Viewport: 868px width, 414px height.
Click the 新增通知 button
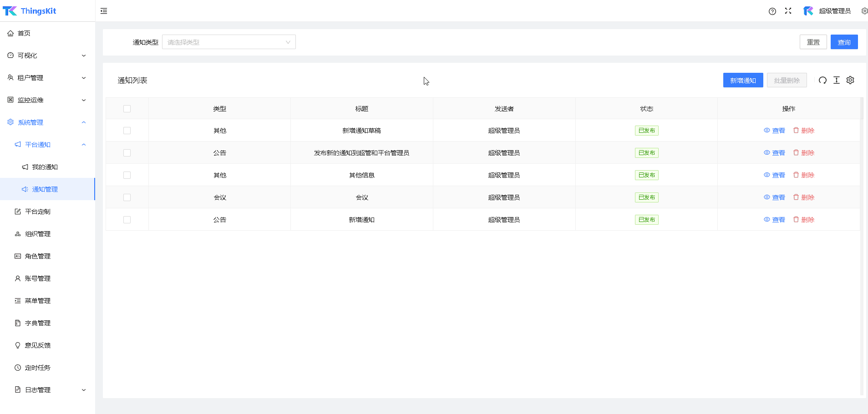(x=743, y=81)
